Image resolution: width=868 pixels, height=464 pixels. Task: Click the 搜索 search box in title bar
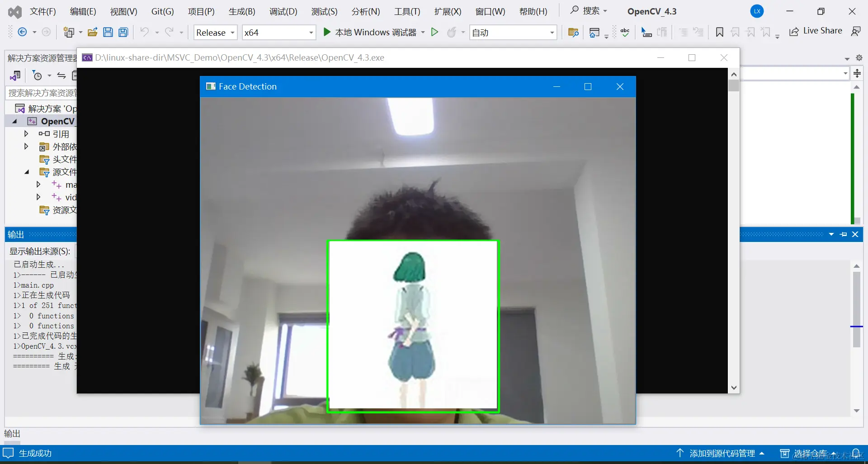(x=589, y=11)
